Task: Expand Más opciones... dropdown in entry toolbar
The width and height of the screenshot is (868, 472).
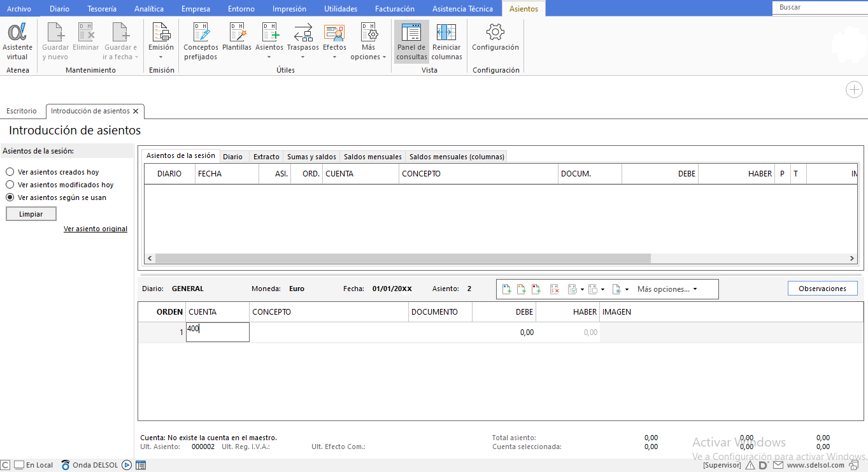Action: point(667,289)
